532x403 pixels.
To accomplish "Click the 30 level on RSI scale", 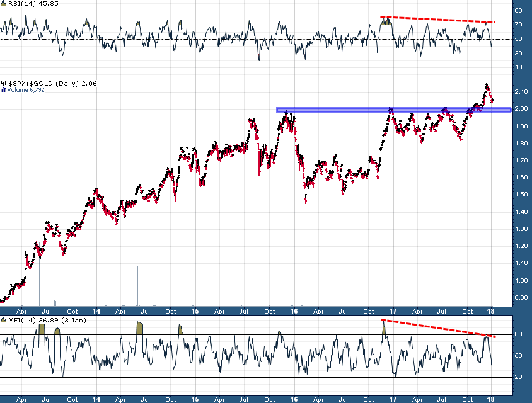I will tap(518, 54).
